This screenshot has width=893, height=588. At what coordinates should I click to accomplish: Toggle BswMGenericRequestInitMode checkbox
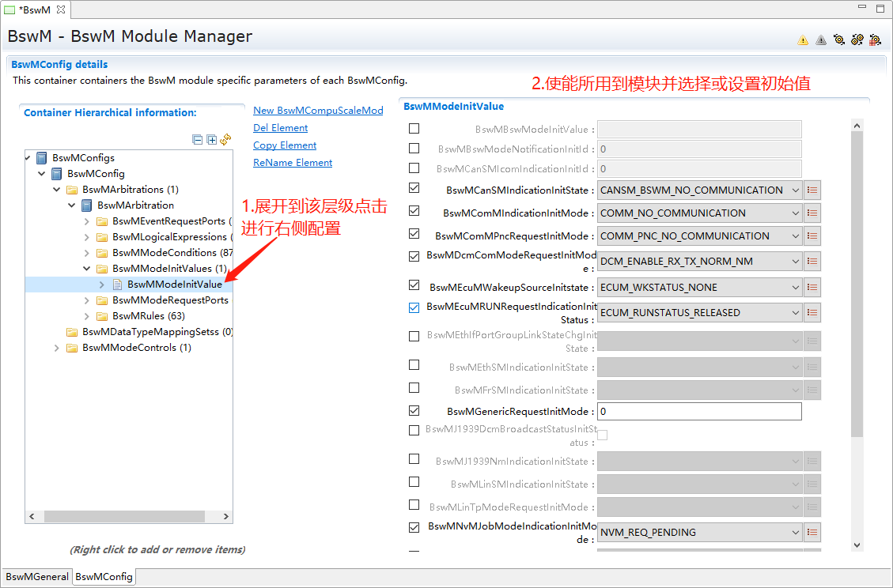point(414,411)
